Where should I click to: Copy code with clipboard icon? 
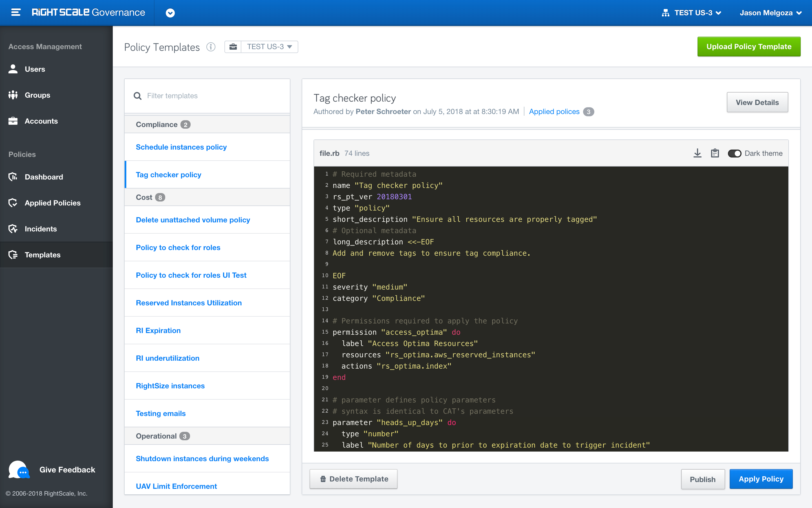pos(715,153)
